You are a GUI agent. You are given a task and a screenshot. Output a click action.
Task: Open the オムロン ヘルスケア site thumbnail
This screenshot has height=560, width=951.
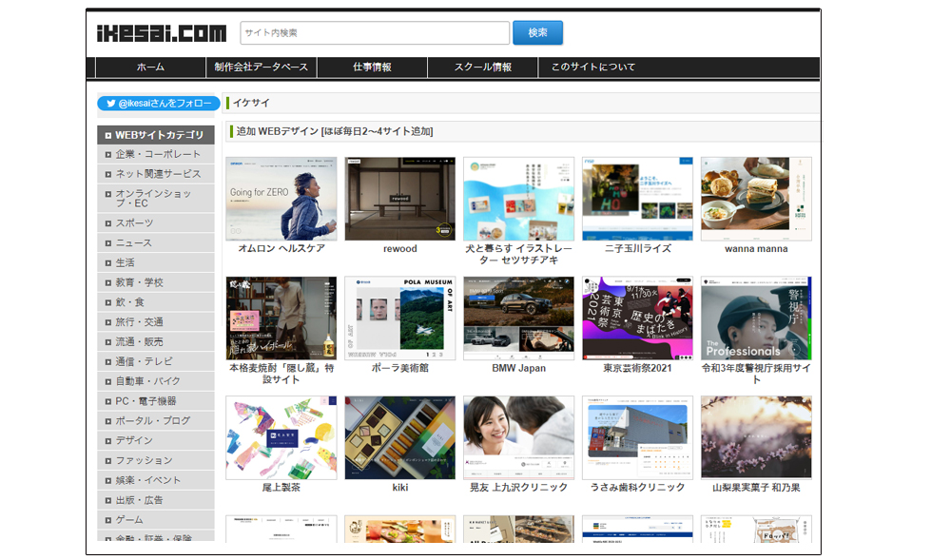pos(281,199)
